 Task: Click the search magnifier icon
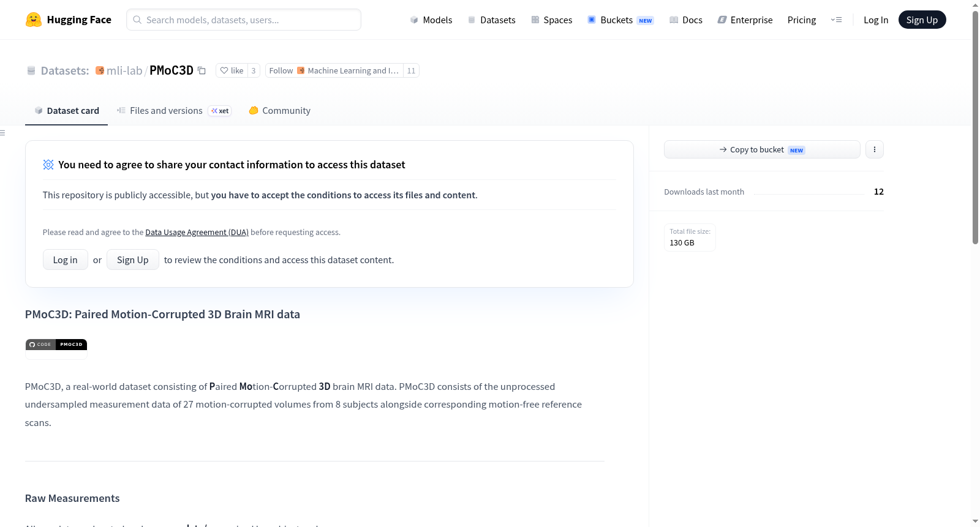[x=137, y=20]
